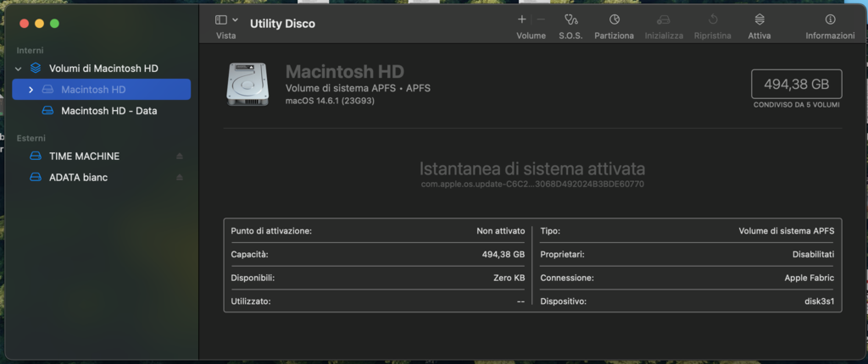Select the TIME MACHINE external drive
The width and height of the screenshot is (868, 364).
(x=84, y=157)
